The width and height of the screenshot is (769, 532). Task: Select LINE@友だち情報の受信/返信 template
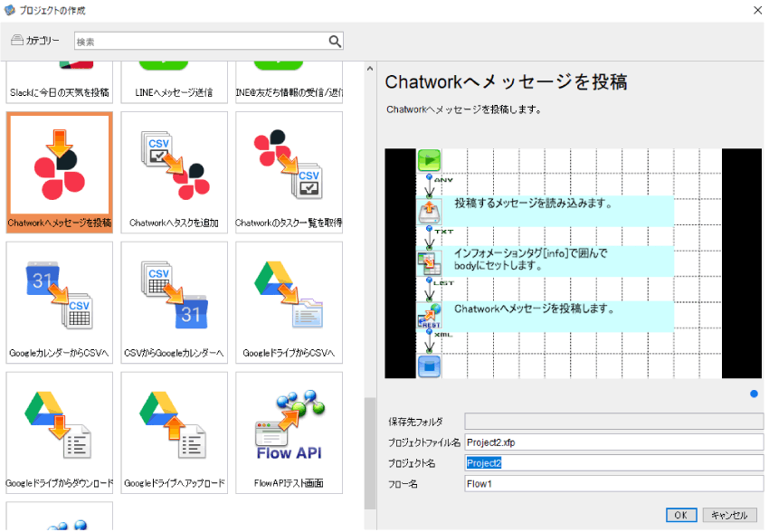(289, 82)
